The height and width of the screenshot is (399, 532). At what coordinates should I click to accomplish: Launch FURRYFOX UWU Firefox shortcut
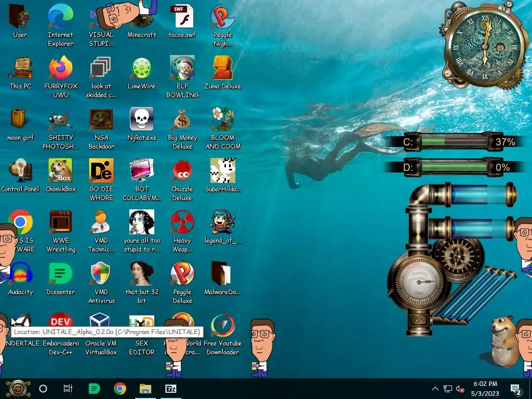click(60, 68)
